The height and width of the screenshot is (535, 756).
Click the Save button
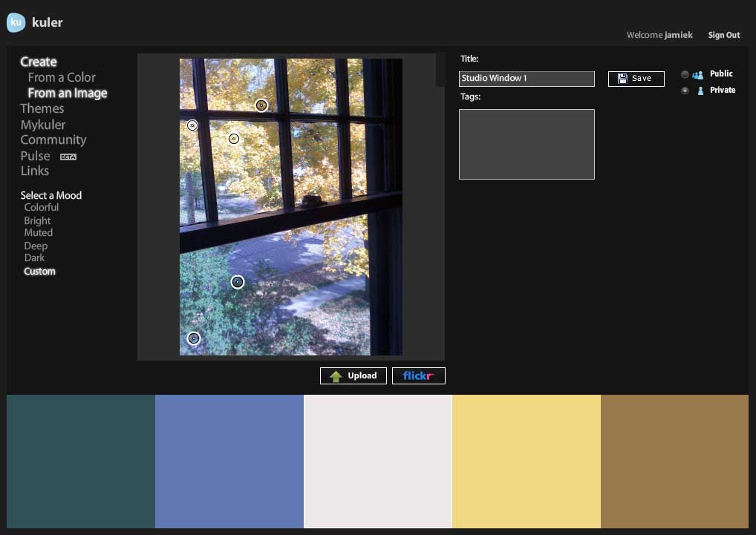(x=636, y=79)
